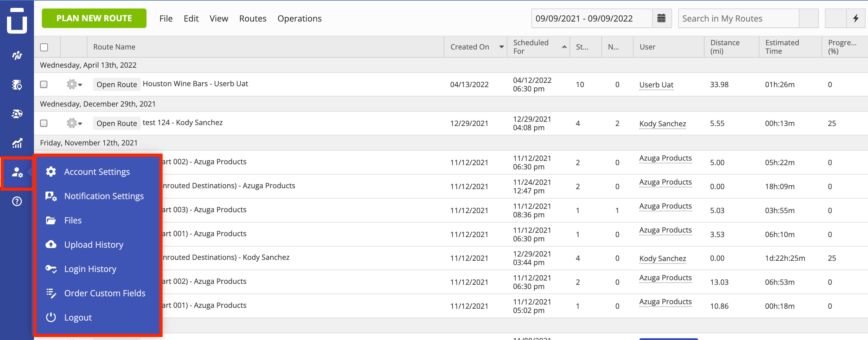The width and height of the screenshot is (868, 340).
Task: Click the user settings sidebar icon
Action: 17,172
